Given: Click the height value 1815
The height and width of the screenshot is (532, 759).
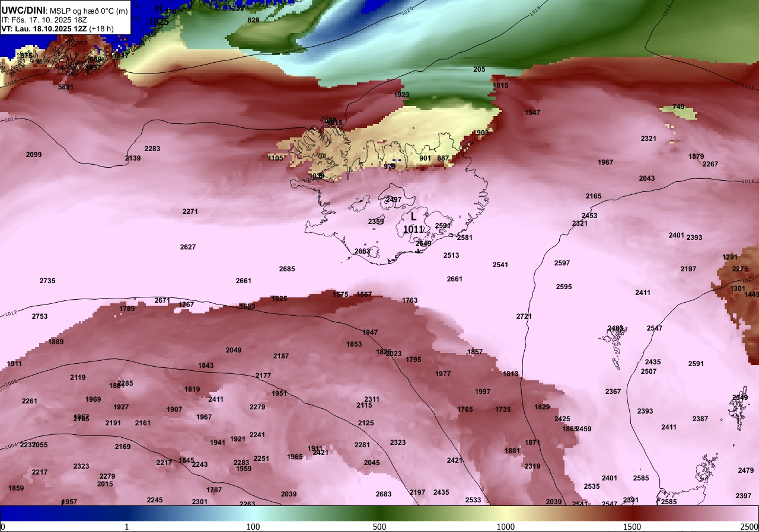Looking at the screenshot, I should coord(500,85).
